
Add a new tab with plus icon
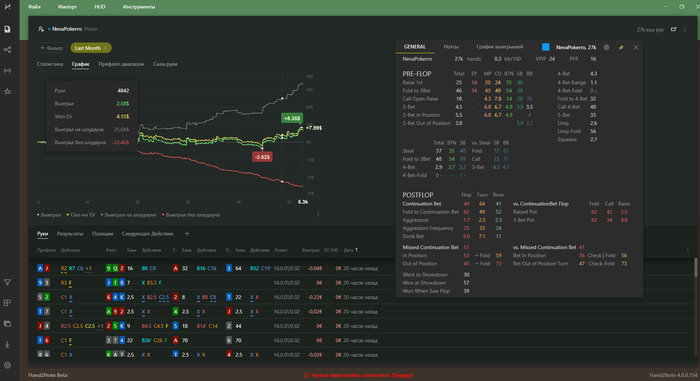[187, 234]
